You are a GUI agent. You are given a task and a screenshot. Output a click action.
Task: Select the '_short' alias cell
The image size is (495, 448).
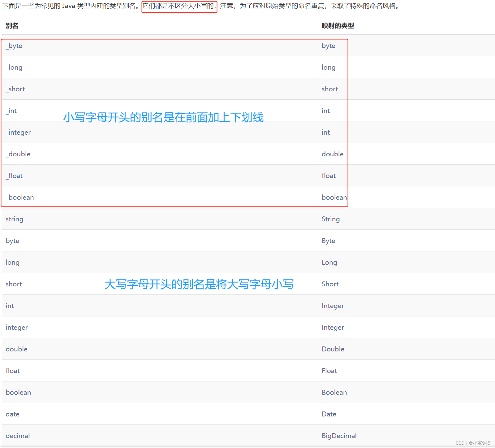tap(15, 89)
